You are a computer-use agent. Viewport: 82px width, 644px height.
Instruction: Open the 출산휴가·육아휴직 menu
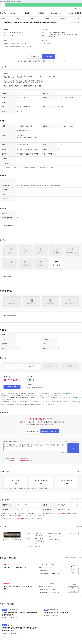tap(75, 13)
